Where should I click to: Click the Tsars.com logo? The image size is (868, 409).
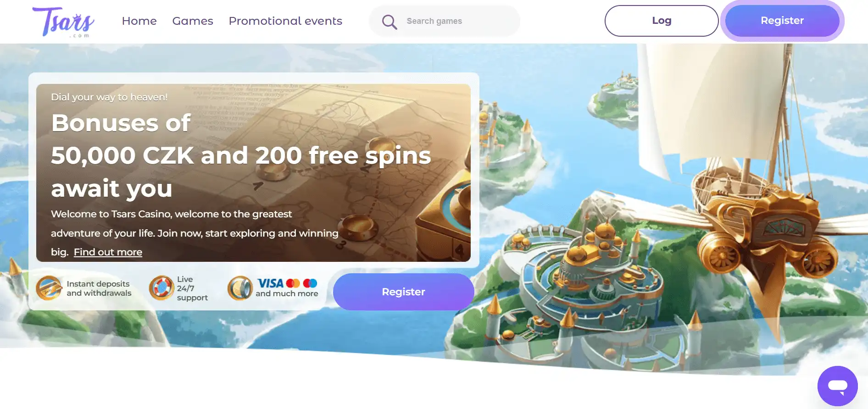coord(63,22)
